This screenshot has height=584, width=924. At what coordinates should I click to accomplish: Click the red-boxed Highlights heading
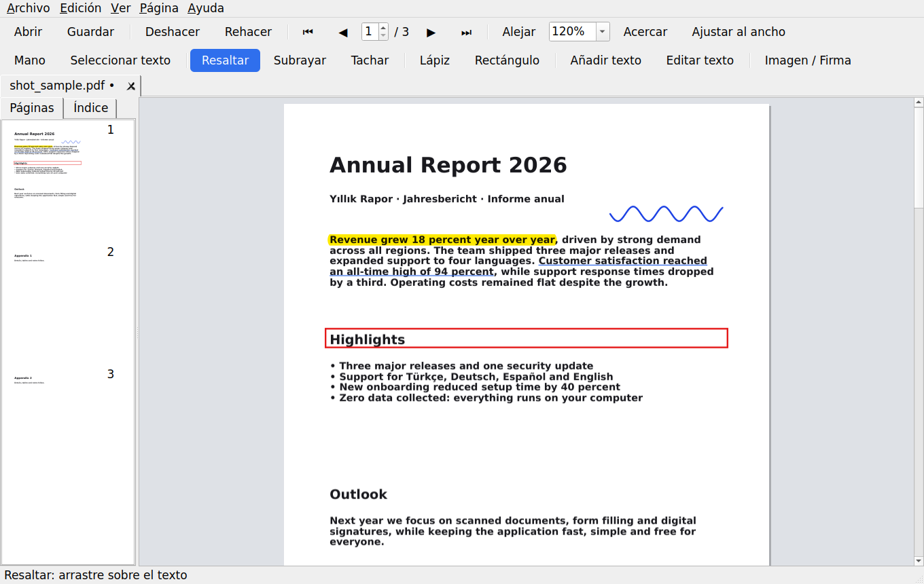527,338
